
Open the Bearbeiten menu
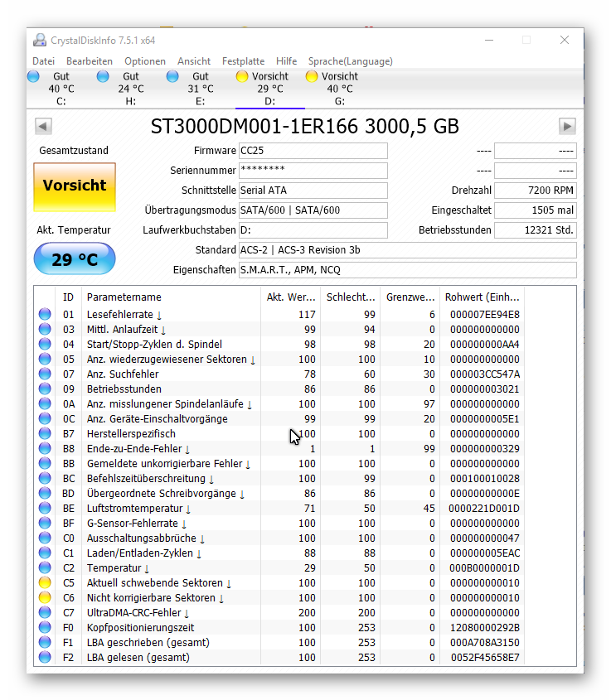click(x=90, y=61)
